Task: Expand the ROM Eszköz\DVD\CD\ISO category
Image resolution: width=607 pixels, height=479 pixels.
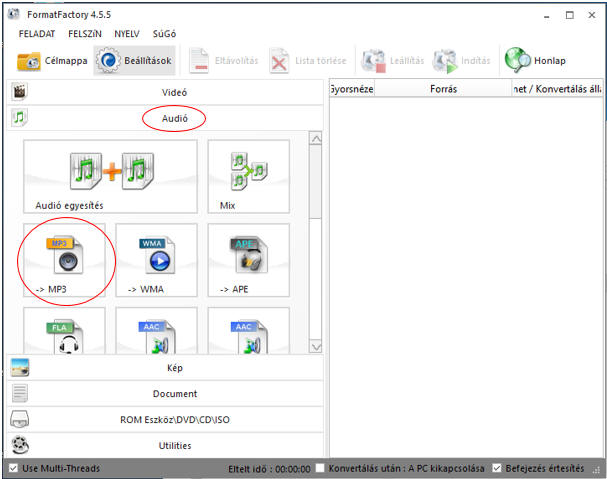Action: 165,420
